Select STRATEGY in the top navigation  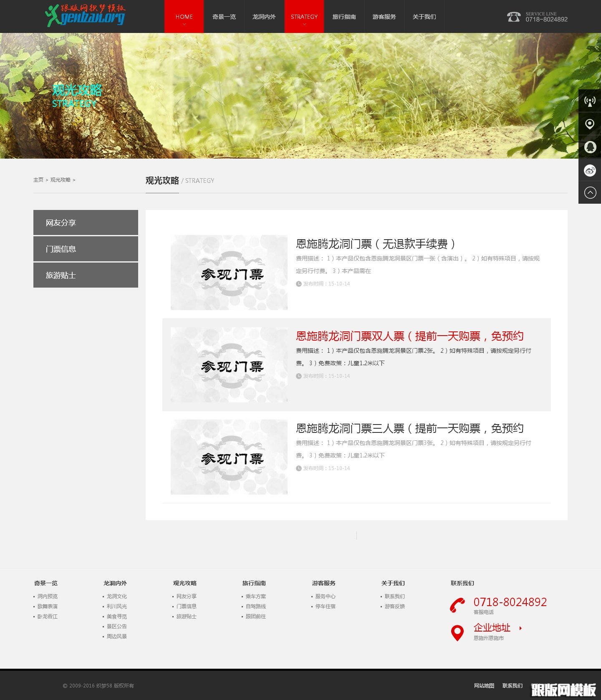tap(304, 17)
